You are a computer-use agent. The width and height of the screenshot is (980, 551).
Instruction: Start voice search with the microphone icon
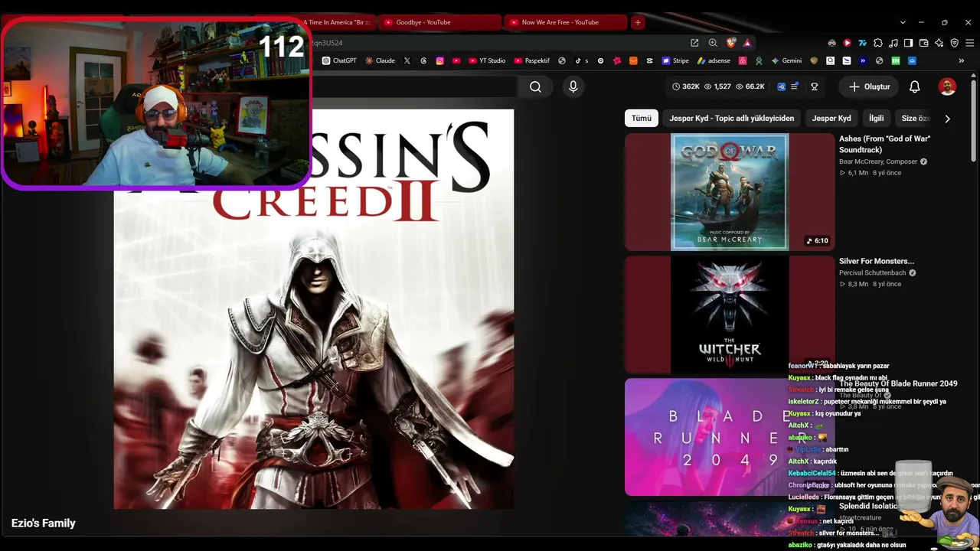[573, 87]
